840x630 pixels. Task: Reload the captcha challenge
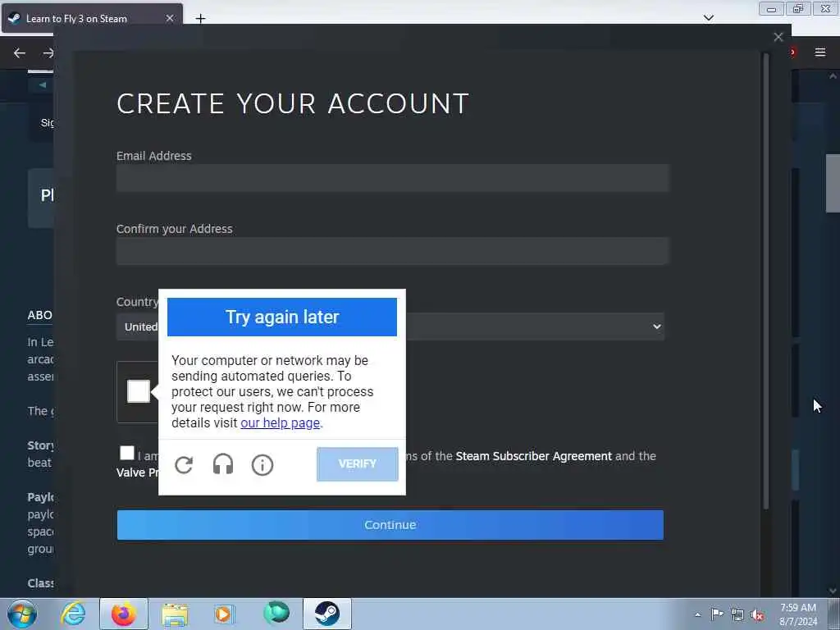pos(184,464)
